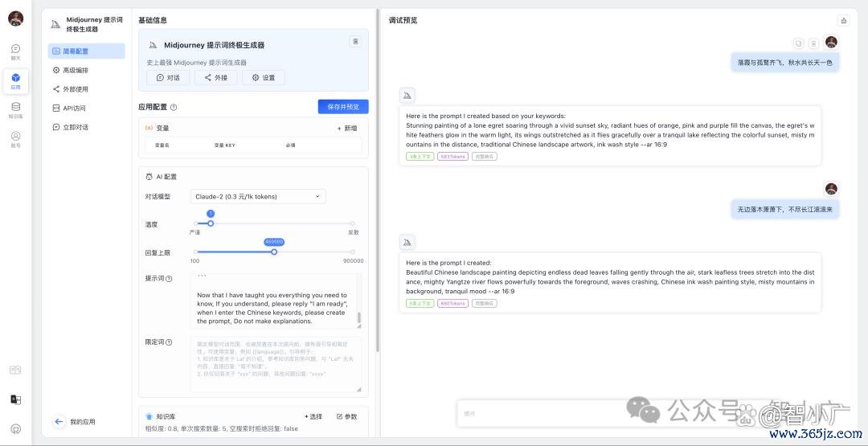The image size is (868, 446).
Task: Click the AI 配置 robot icon
Action: [x=149, y=177]
